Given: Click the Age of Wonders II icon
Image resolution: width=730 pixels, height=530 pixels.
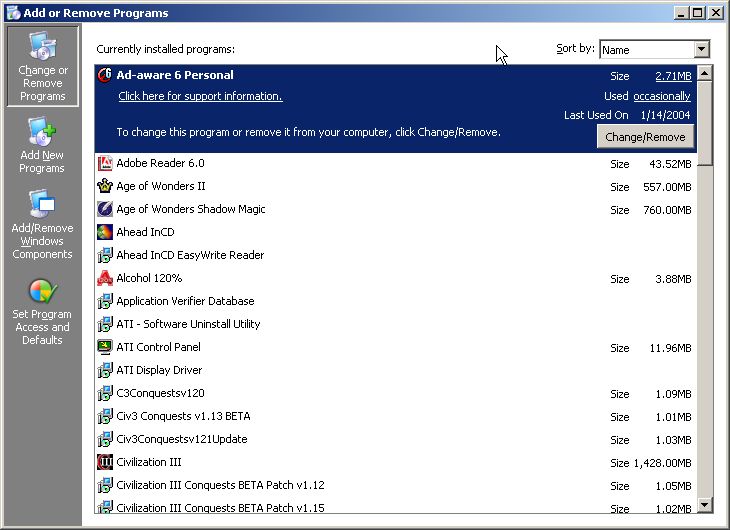Looking at the screenshot, I should (105, 186).
